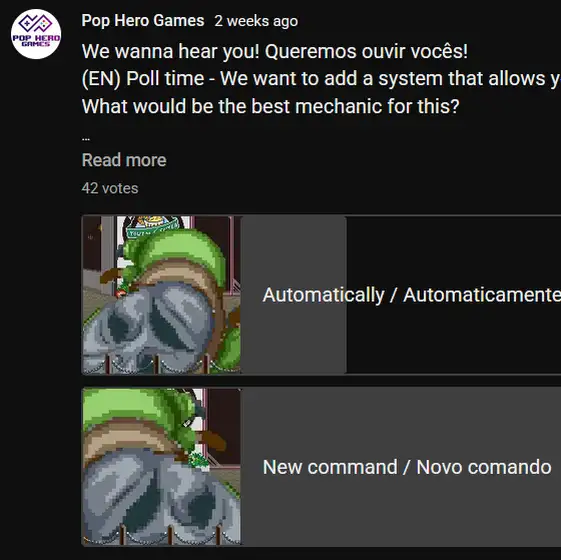Open the New command option's pixel-art thumbnail
Screen dimensions: 561x560
[161, 467]
